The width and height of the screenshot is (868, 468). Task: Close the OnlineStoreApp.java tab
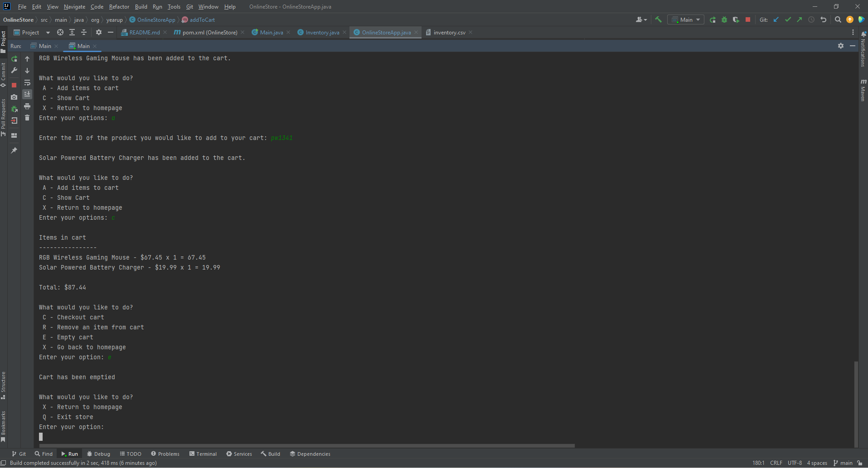coord(416,33)
